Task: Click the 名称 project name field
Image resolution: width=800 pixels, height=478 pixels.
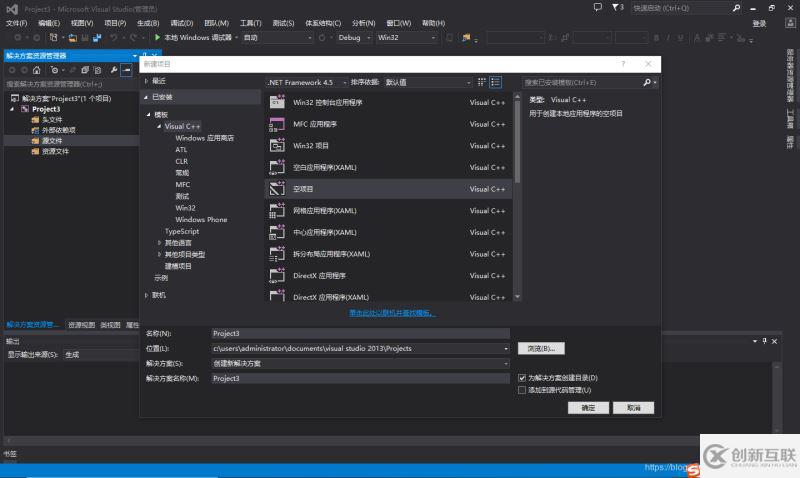Action: click(x=360, y=334)
